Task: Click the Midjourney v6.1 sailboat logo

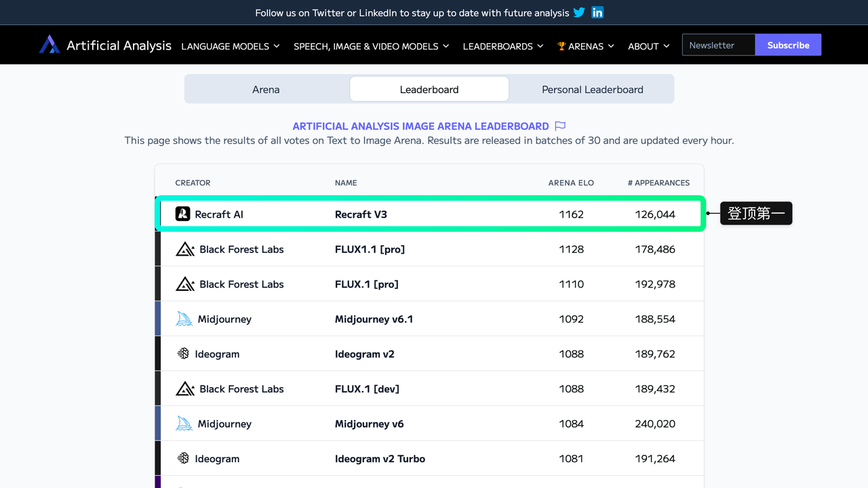Action: 184,319
